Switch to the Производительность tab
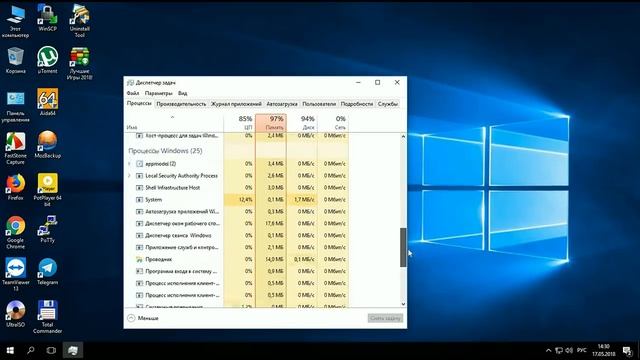This screenshot has width=640, height=360. pos(181,104)
